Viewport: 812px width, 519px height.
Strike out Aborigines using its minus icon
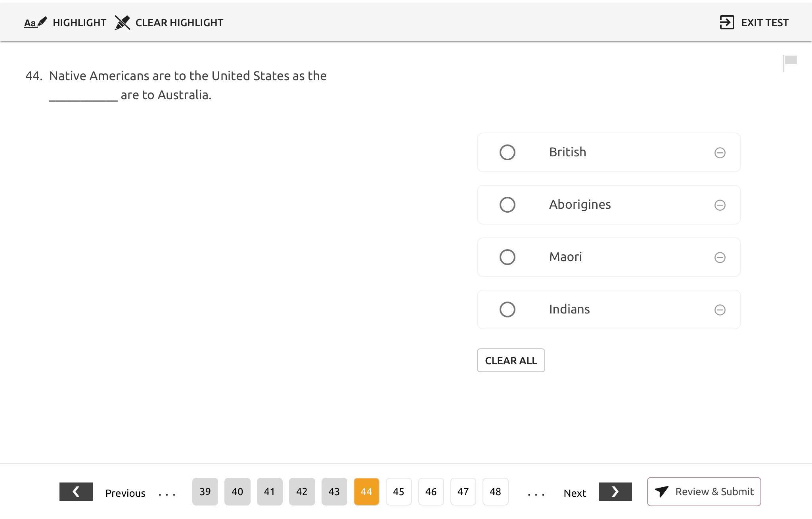coord(720,205)
